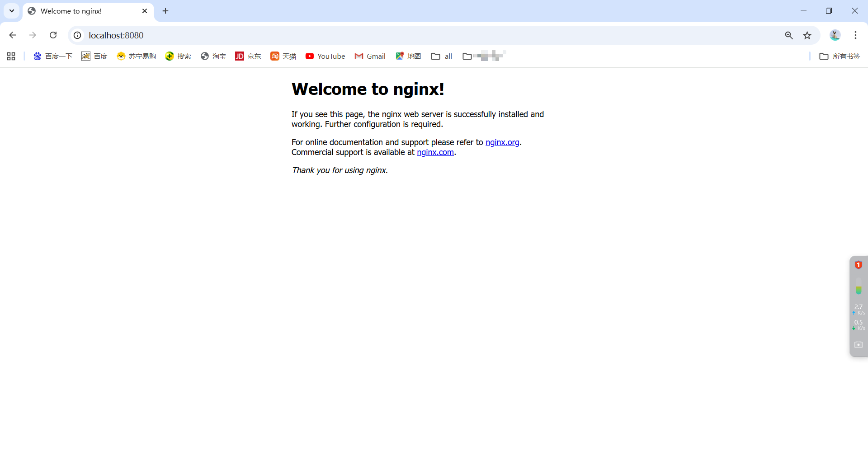Open 苏宁易购 bookmark
Image resolution: width=868 pixels, height=465 pixels.
coord(136,56)
